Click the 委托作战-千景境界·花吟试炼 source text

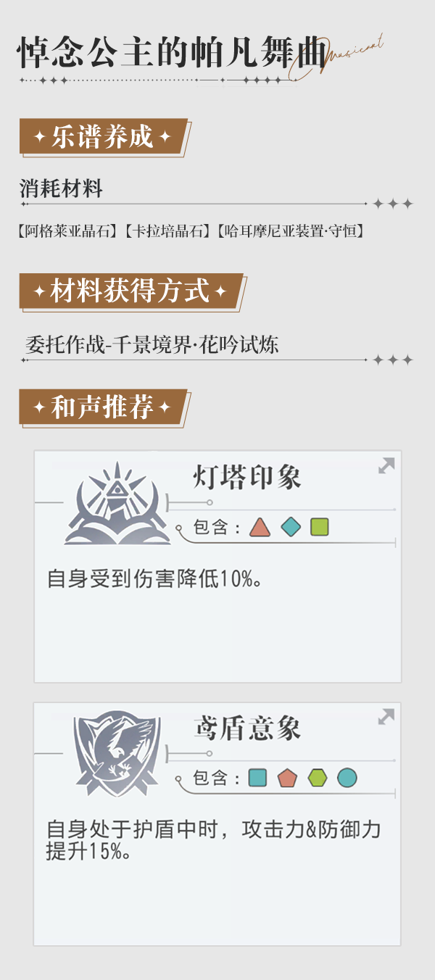152,345
